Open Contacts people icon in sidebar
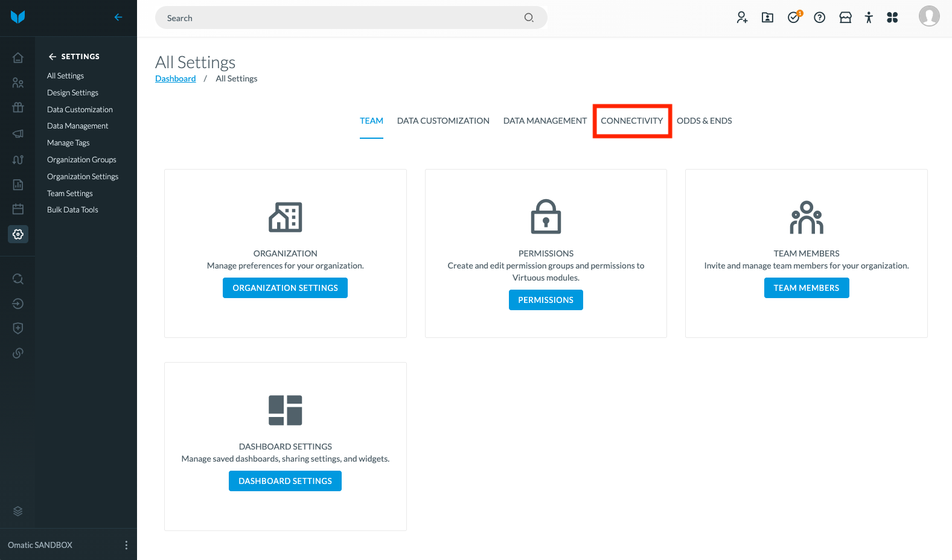 click(18, 83)
